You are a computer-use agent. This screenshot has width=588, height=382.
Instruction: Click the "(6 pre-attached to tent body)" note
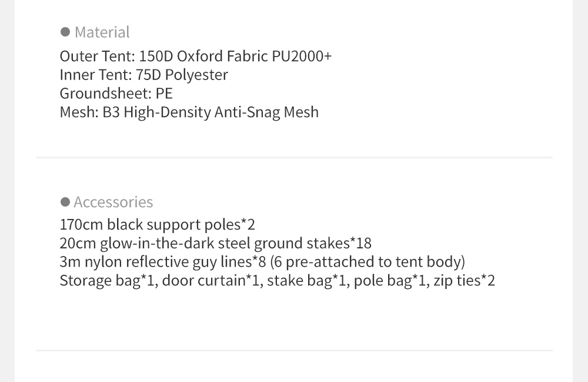coord(367,261)
